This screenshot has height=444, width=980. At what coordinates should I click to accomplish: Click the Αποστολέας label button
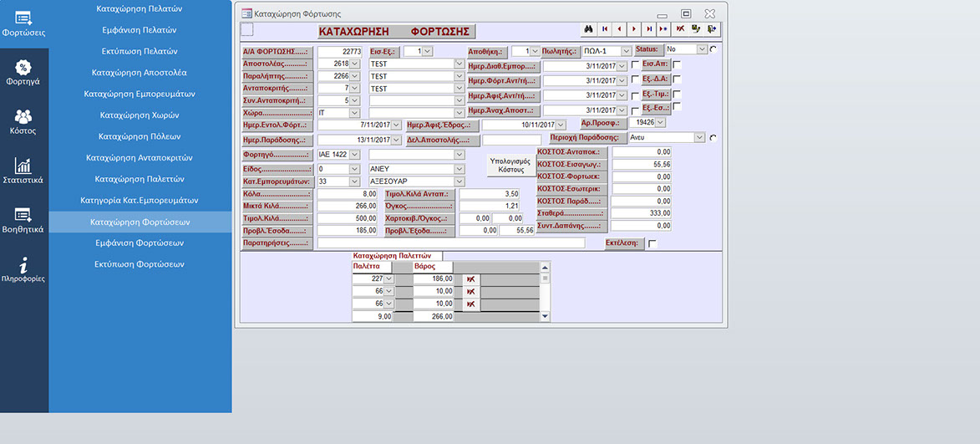point(276,64)
